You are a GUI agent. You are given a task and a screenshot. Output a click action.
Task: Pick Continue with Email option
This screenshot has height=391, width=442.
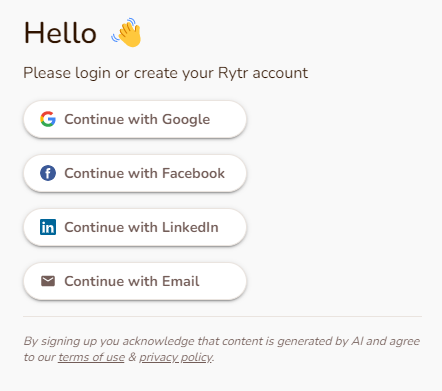[135, 281]
